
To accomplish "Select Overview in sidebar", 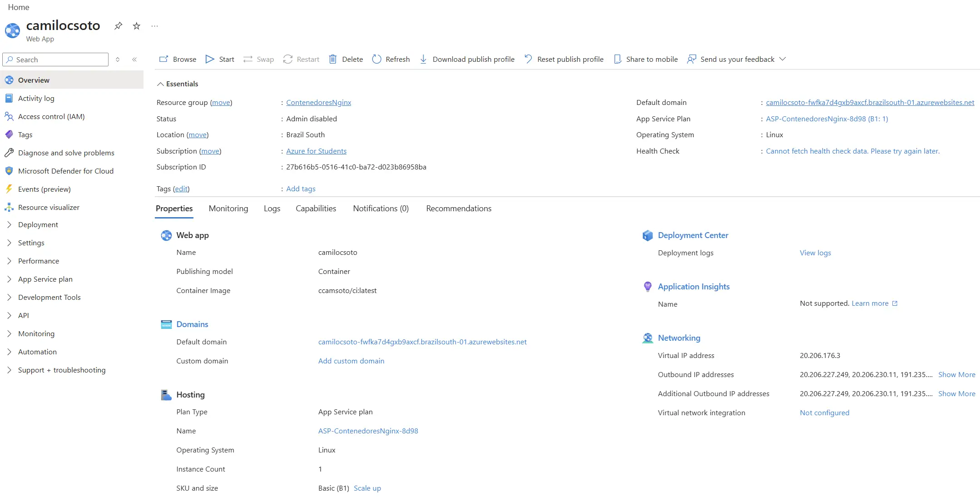I will [x=73, y=80].
